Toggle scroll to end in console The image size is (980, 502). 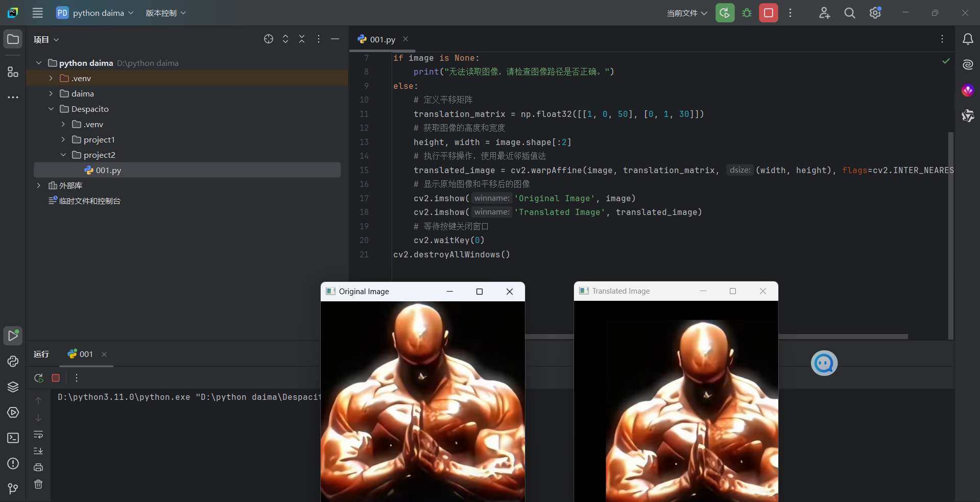[x=38, y=451]
